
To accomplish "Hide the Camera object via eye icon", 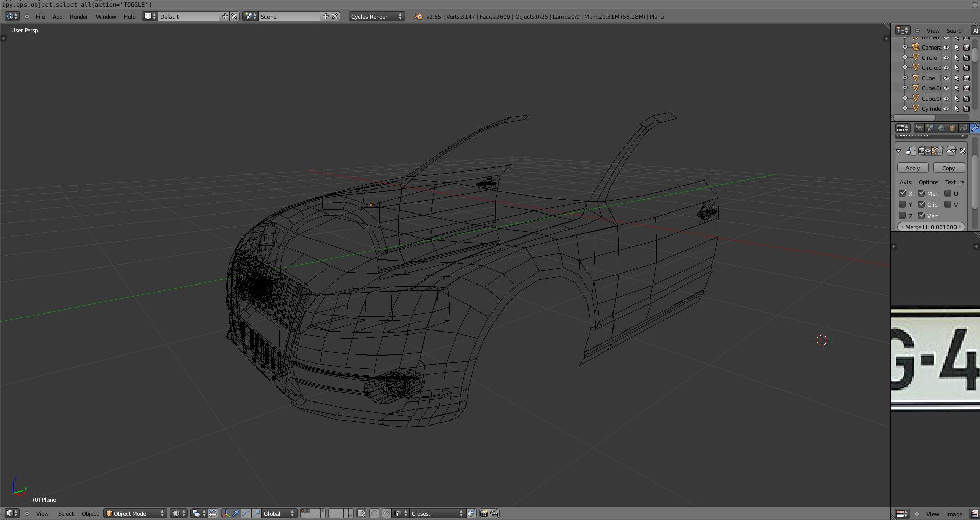I will [x=946, y=48].
